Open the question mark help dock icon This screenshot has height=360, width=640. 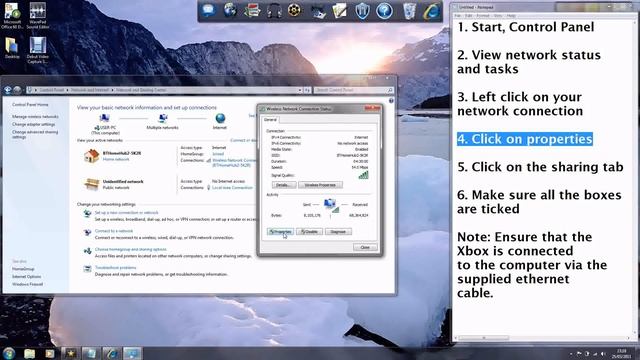click(x=384, y=11)
